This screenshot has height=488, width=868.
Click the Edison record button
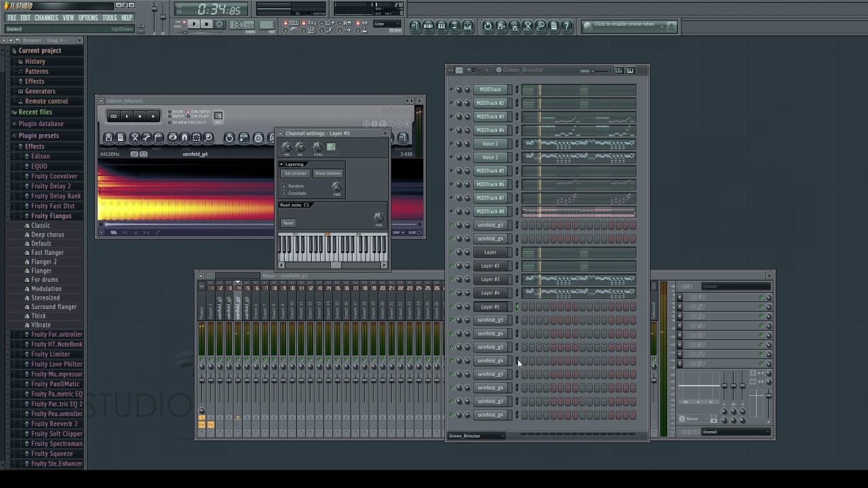coord(153,116)
